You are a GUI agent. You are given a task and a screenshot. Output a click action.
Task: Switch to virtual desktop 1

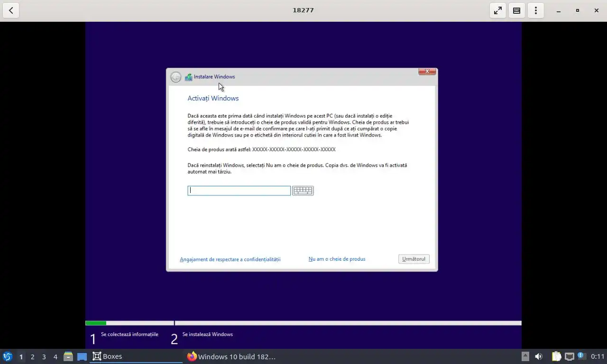pos(21,356)
